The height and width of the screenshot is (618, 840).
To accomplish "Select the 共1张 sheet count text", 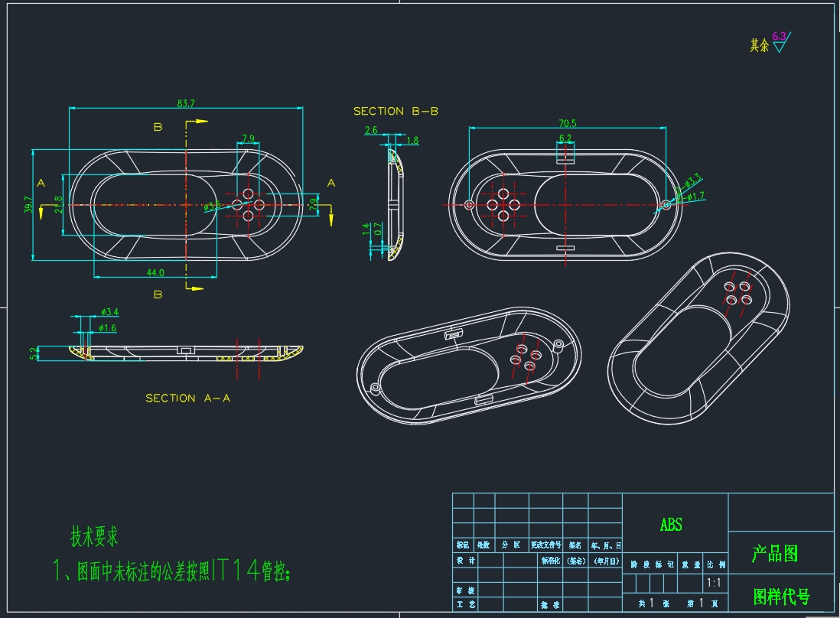I will pyautogui.click(x=654, y=603).
